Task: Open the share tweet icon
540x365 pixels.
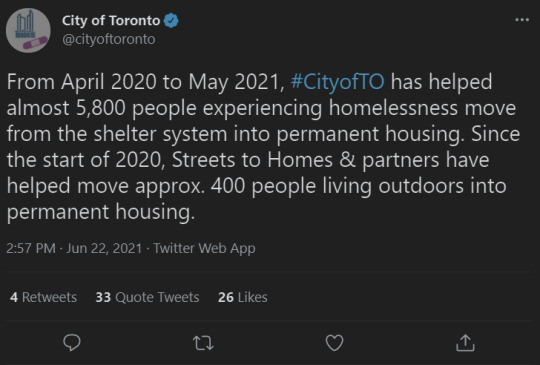Action: coord(465,343)
